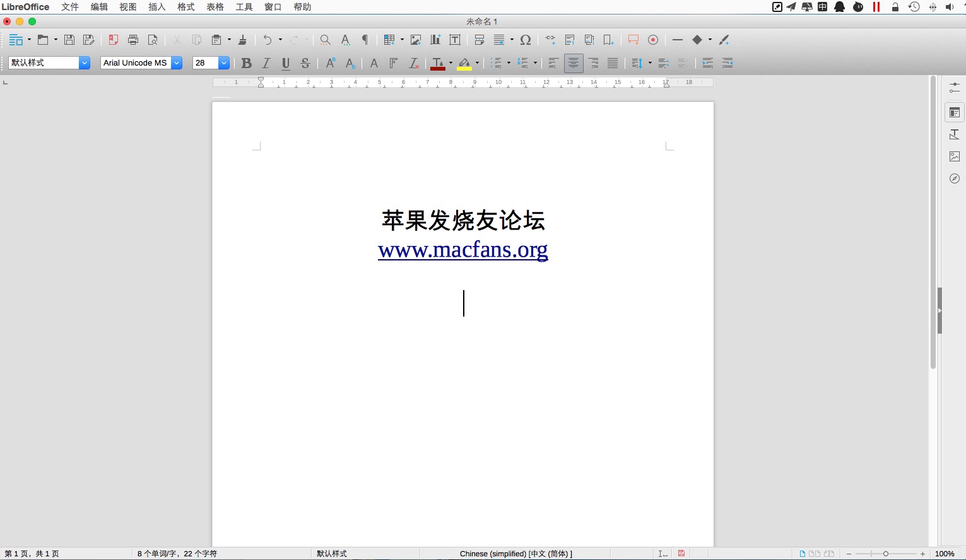Align paragraph to the left
The image size is (966, 560).
pos(553,62)
